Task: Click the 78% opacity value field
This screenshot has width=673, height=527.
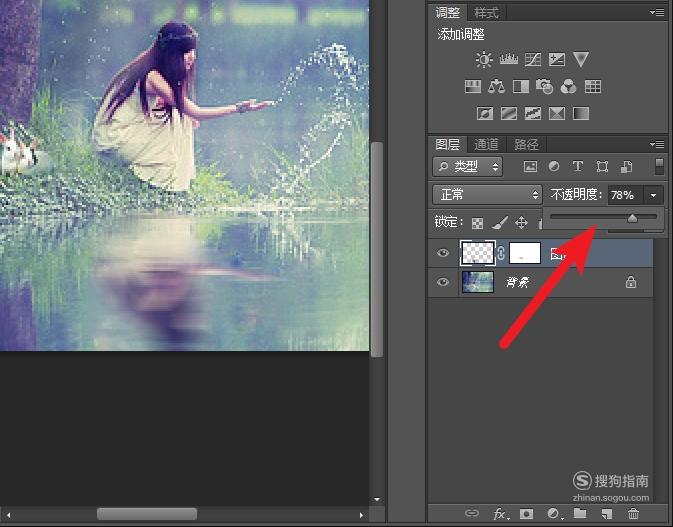Action: 625,196
